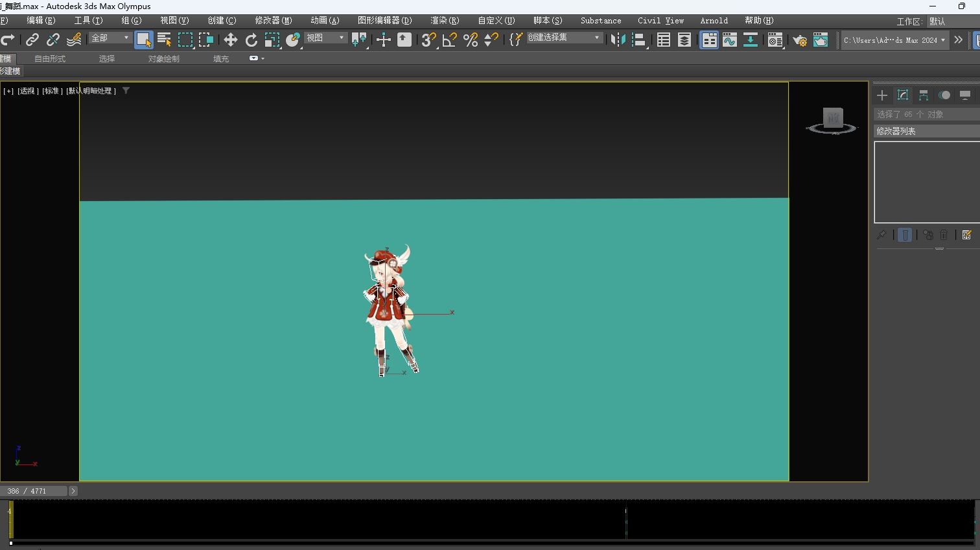Open the Arnold menu
Viewport: 980px width, 550px height.
pos(714,21)
